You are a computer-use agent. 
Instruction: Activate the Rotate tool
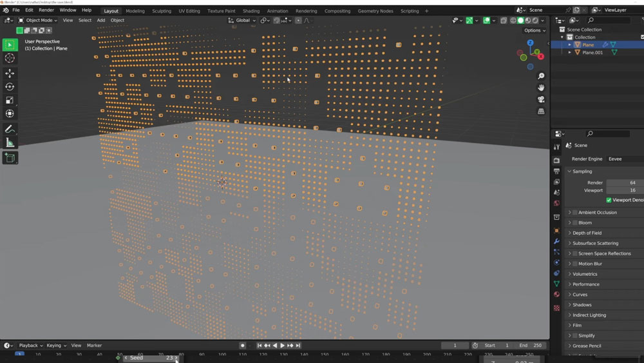click(10, 86)
